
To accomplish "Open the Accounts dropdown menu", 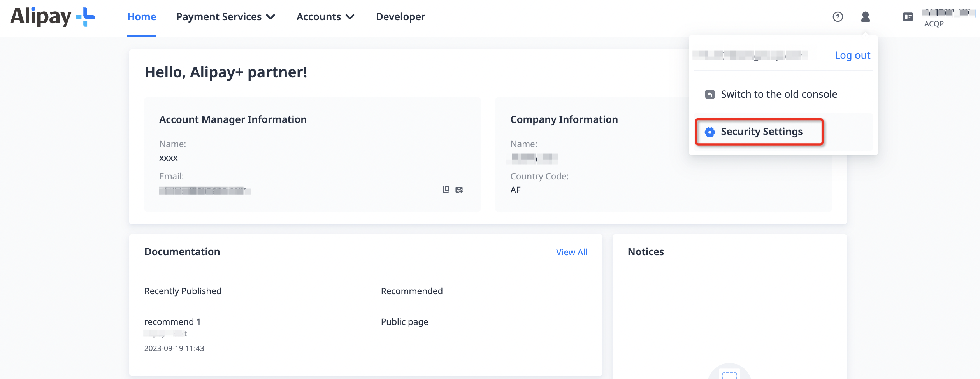I will coord(325,16).
